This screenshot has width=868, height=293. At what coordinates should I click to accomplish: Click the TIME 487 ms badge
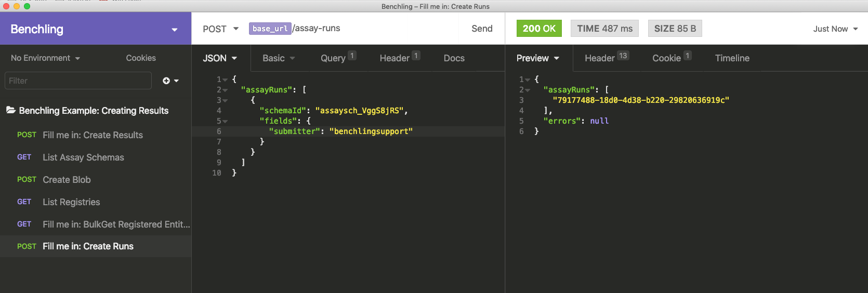pyautogui.click(x=604, y=29)
